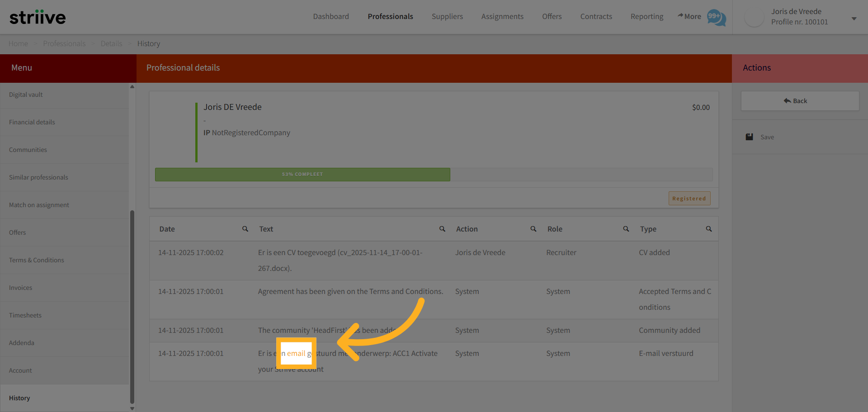This screenshot has height=412, width=868.
Task: Switch to the Reporting section
Action: pos(646,16)
